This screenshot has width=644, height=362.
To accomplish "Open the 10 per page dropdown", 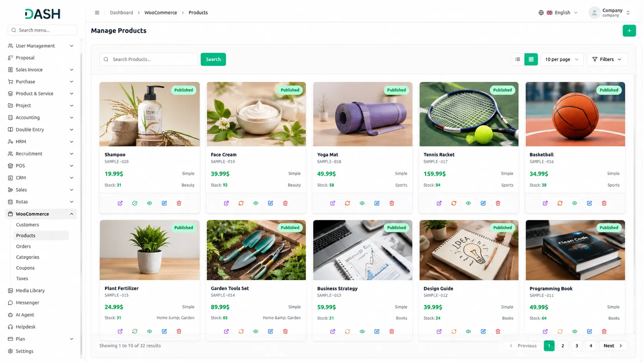I will [562, 59].
